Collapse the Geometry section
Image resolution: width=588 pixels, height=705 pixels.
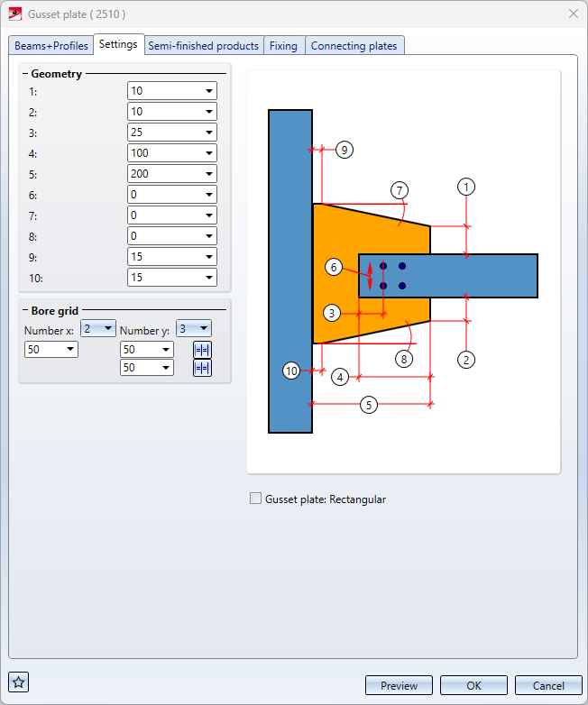pos(25,74)
